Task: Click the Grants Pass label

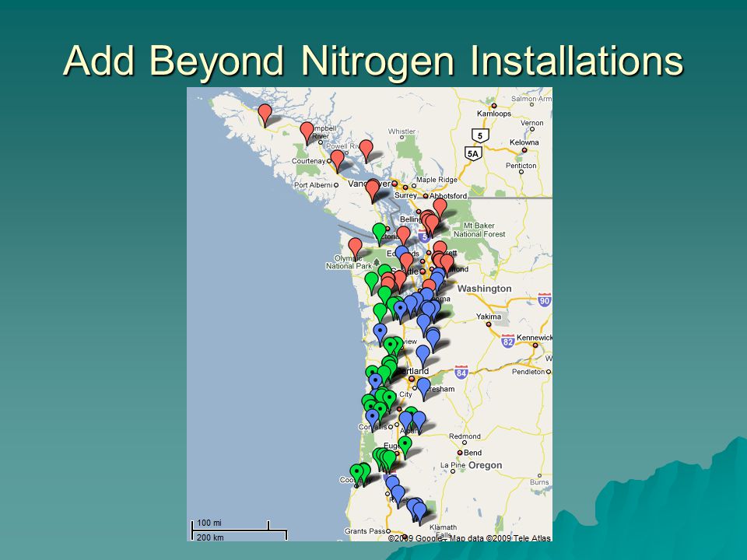Action: pos(365,531)
